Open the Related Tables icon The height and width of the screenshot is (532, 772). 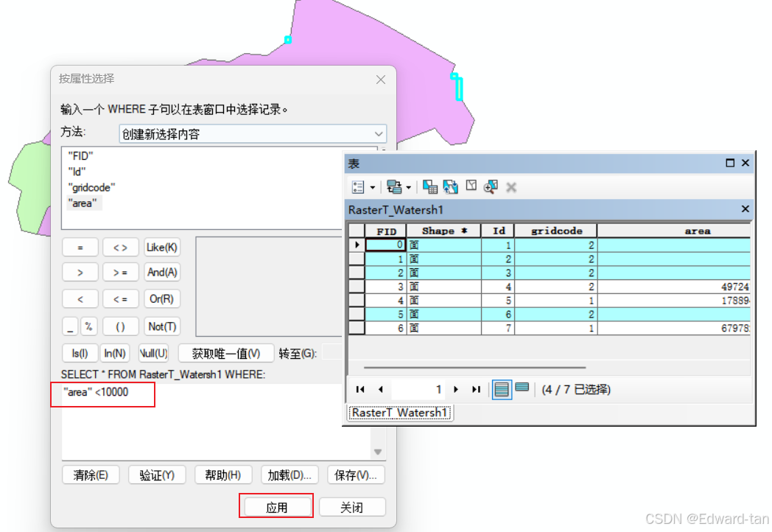394,187
